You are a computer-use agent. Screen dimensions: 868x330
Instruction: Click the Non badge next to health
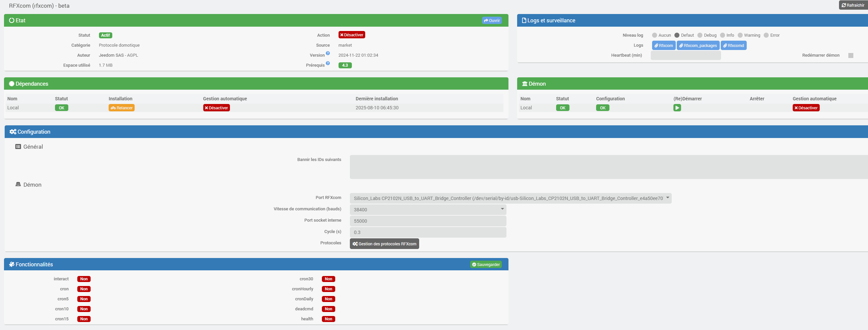click(x=329, y=319)
